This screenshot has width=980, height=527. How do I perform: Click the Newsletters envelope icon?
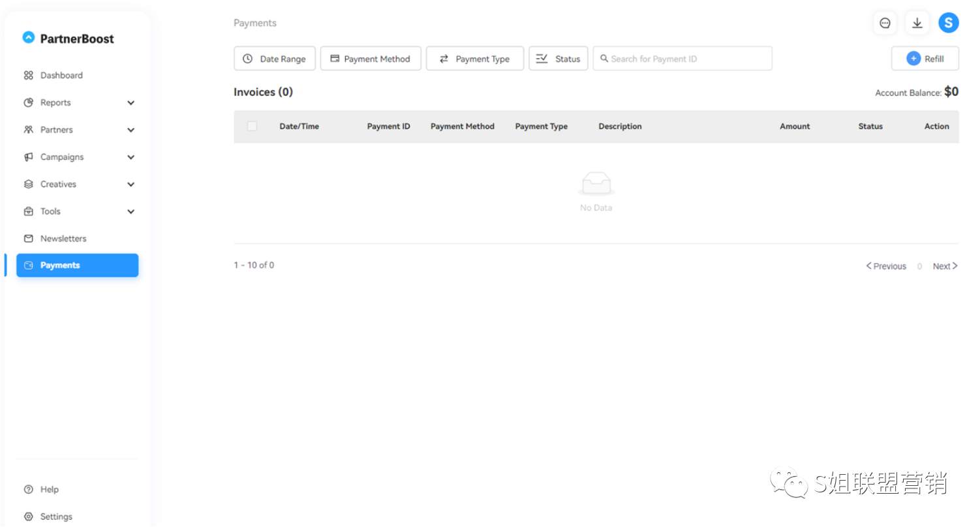[28, 238]
